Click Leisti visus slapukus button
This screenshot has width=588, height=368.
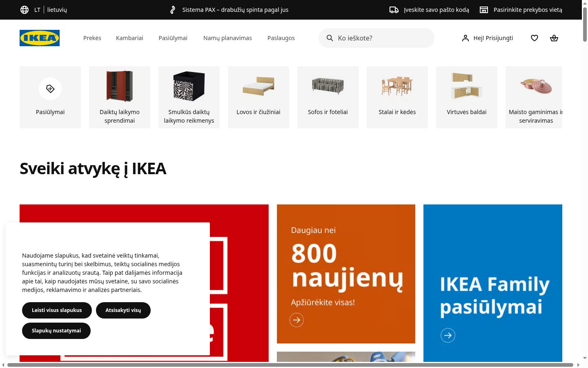57,310
